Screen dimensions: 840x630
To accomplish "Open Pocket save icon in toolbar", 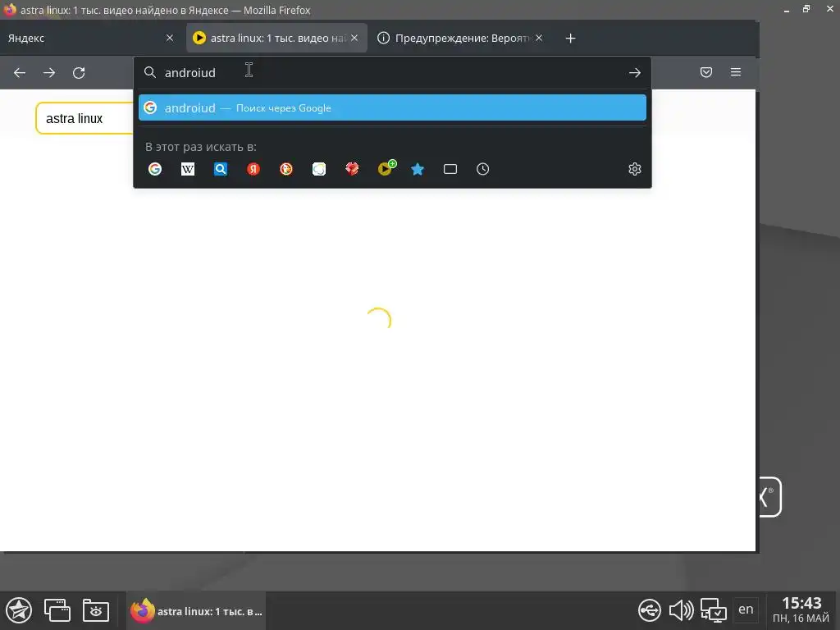I will [x=706, y=72].
